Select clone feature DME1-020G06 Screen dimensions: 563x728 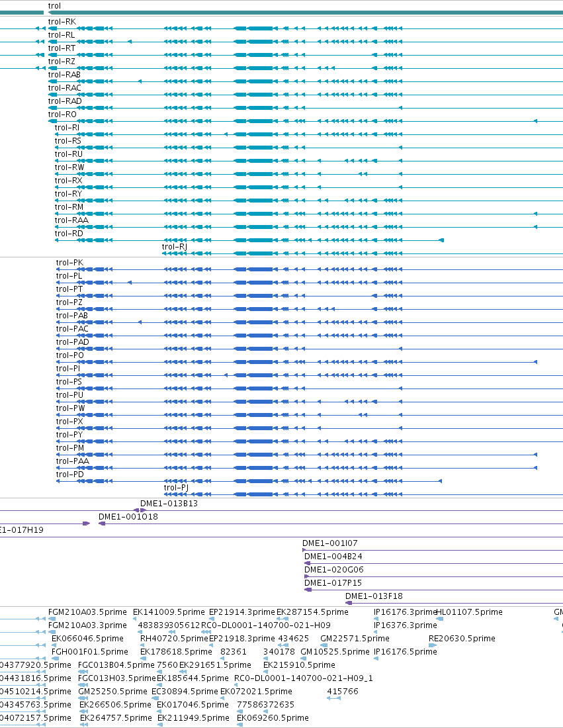click(334, 570)
